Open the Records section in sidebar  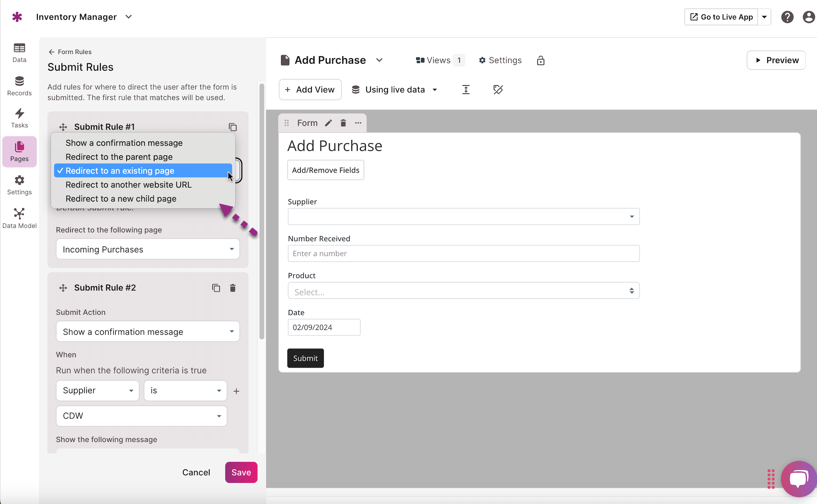[x=19, y=86]
